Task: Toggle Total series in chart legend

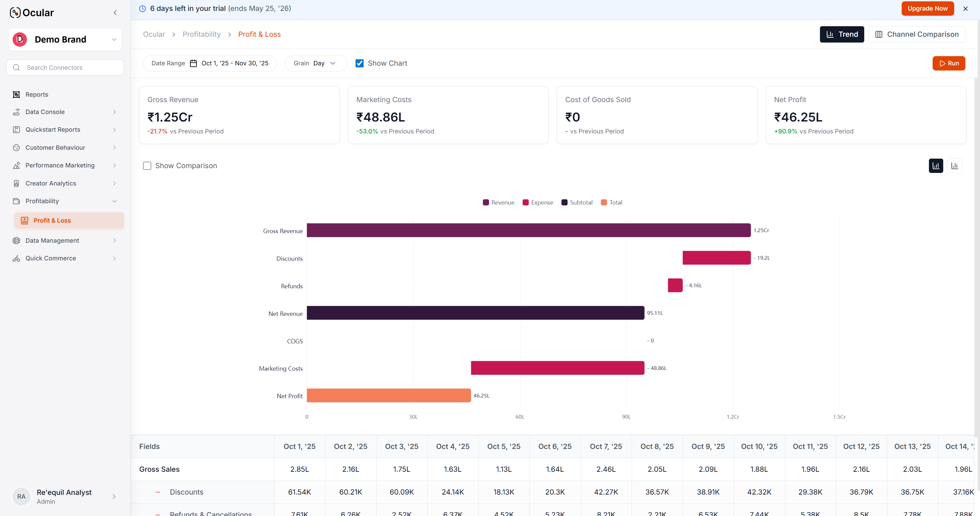Action: coord(611,202)
